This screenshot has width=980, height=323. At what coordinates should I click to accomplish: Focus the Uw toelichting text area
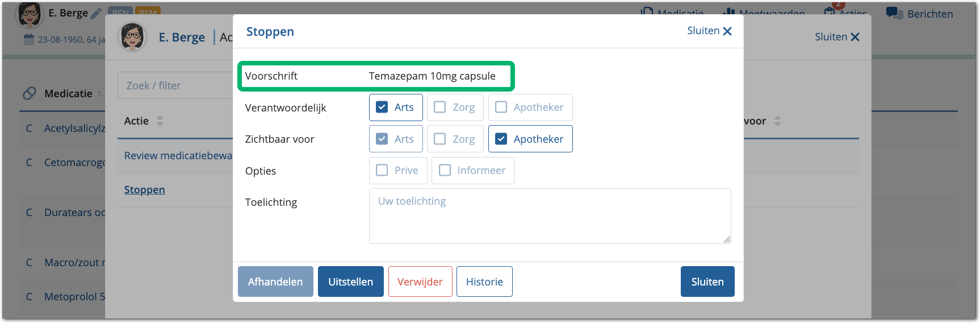click(550, 216)
